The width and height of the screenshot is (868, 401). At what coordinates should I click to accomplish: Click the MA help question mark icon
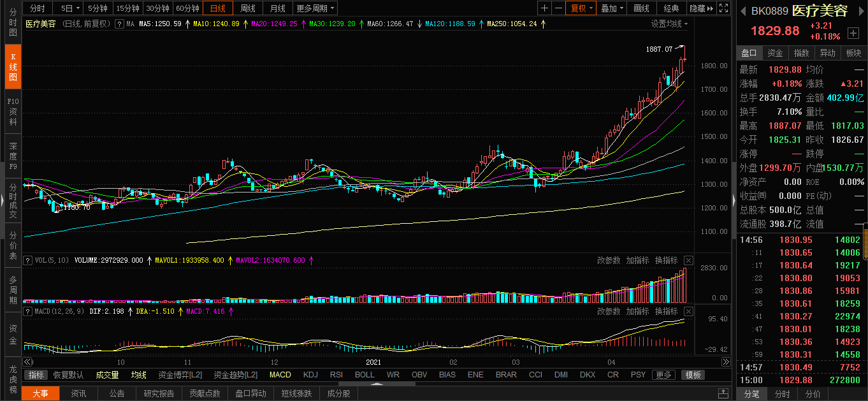click(119, 24)
